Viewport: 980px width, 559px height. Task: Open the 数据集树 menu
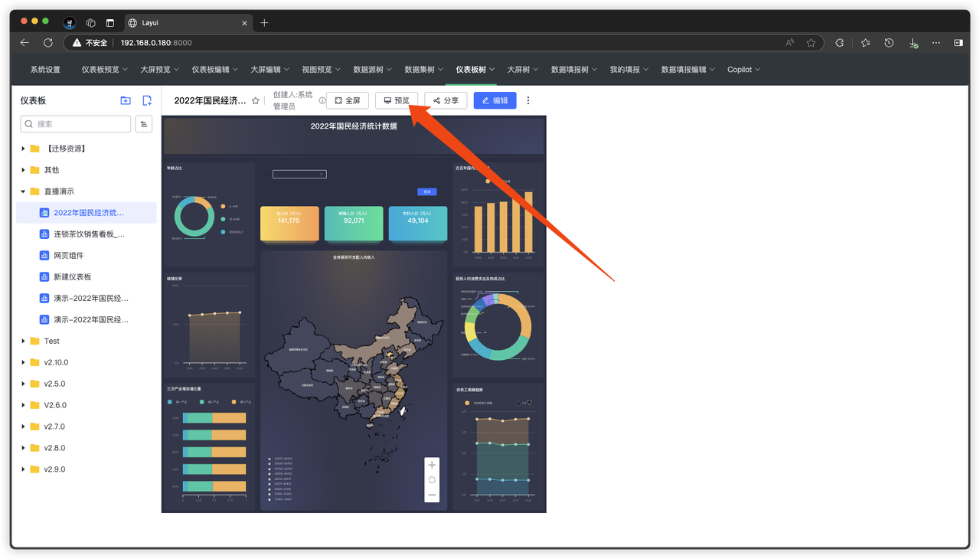tap(423, 70)
